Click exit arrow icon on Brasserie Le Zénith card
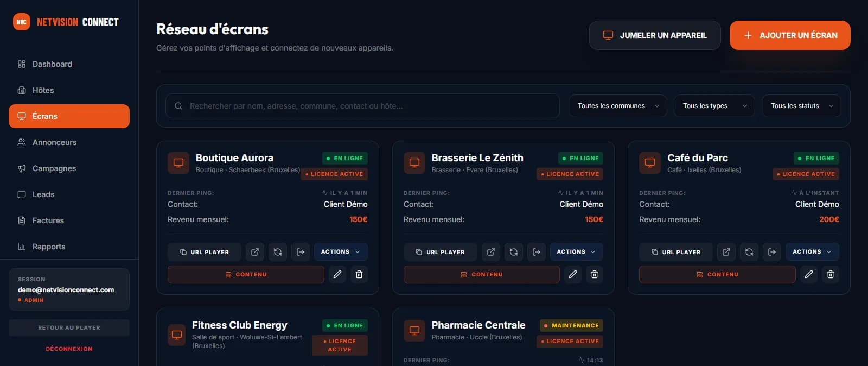 point(537,252)
